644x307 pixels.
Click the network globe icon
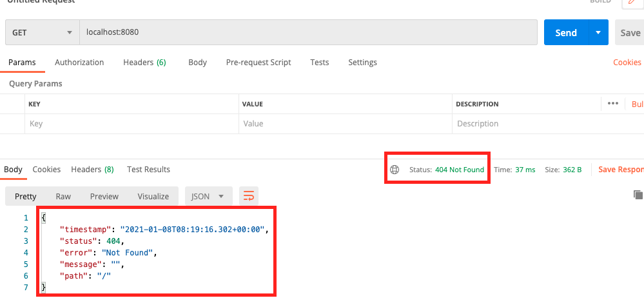(x=395, y=170)
